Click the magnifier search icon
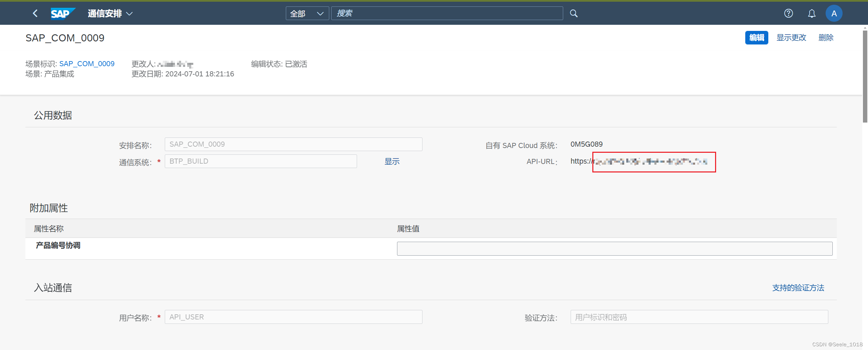The width and height of the screenshot is (868, 350). point(574,14)
